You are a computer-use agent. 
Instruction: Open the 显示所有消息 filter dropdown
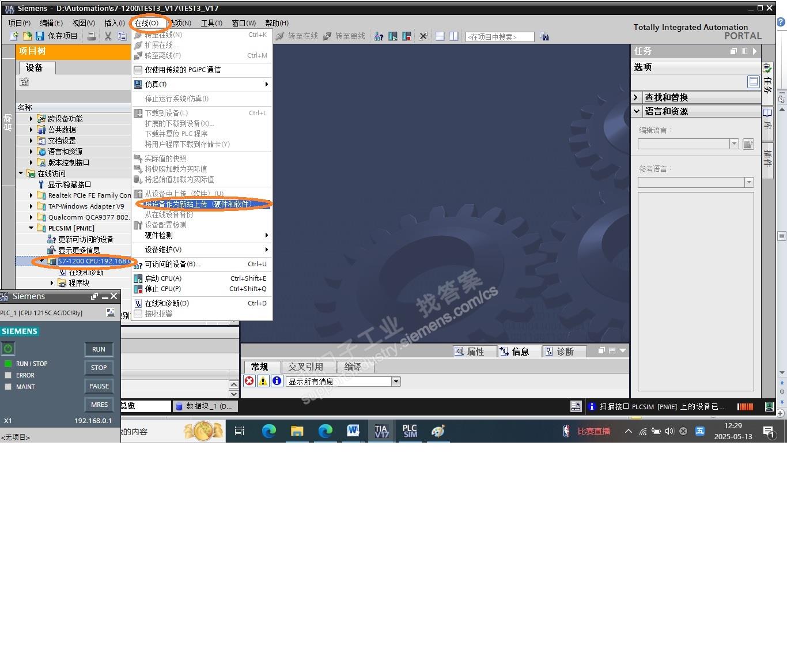click(x=396, y=382)
